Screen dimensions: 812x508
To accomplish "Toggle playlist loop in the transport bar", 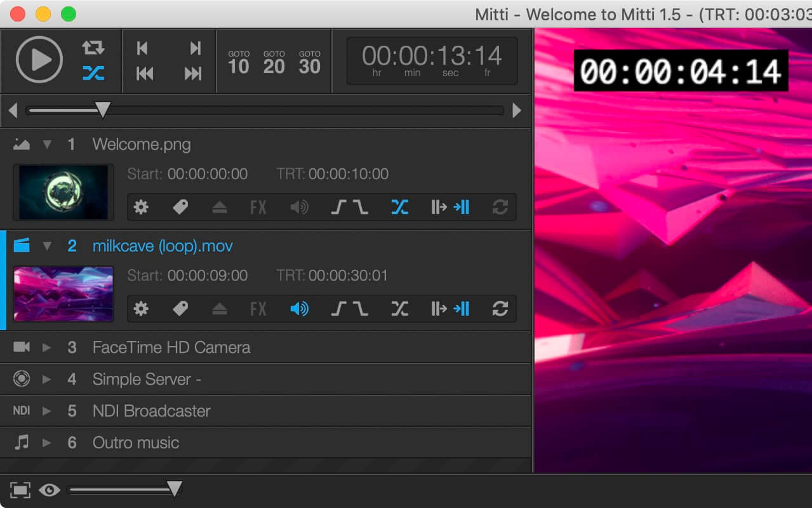I will click(93, 48).
